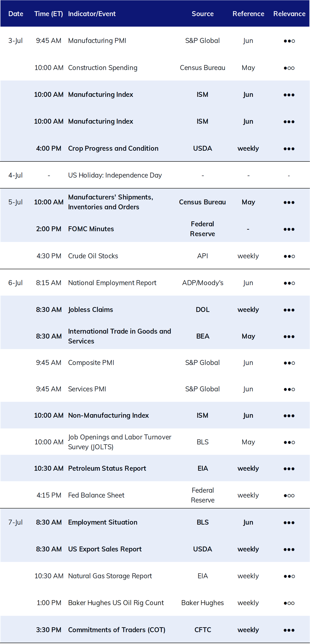The image size is (310, 644).
Task: Click relevance dots for Baker Hughes Rig Count
Action: pos(289,603)
